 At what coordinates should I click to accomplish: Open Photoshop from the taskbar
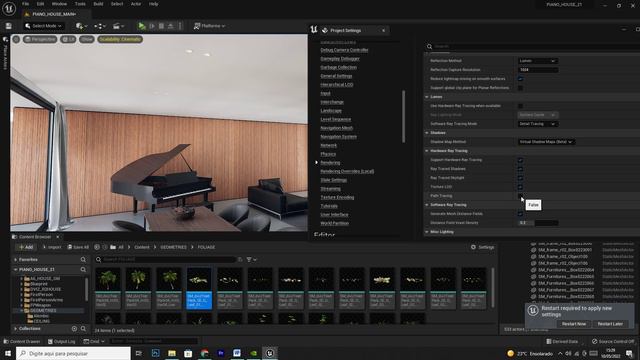coord(156,353)
